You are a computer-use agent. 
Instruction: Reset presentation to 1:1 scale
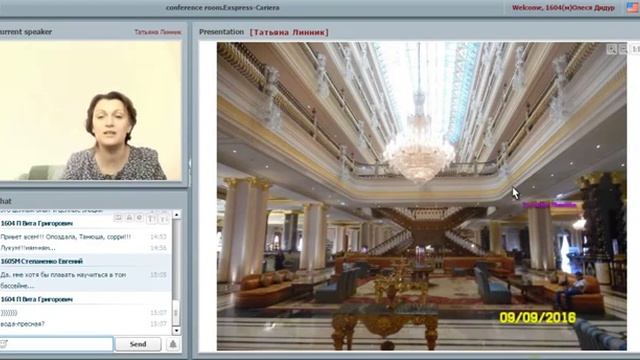pyautogui.click(x=636, y=49)
